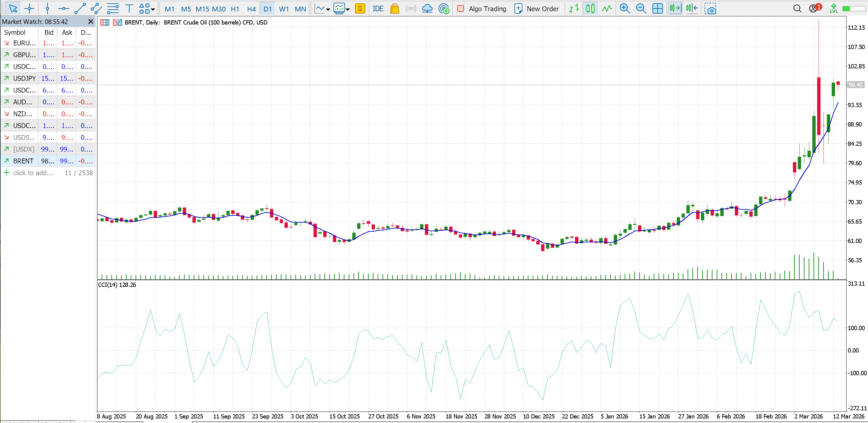This screenshot has width=868, height=423.
Task: Open the Signals icon
Action: 411,9
